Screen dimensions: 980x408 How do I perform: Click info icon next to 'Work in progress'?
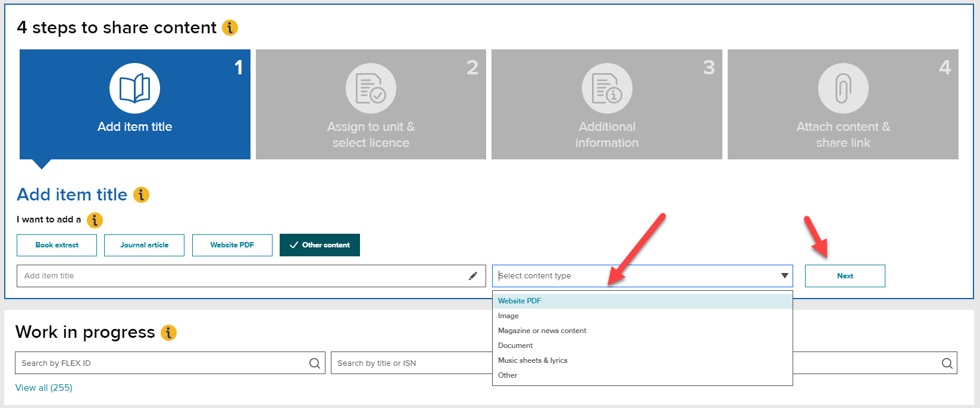click(x=168, y=332)
